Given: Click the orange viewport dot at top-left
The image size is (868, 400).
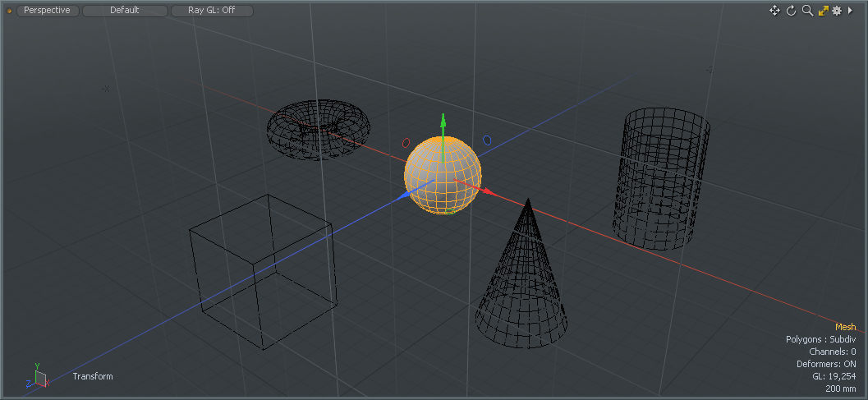Looking at the screenshot, I should click(x=10, y=11).
